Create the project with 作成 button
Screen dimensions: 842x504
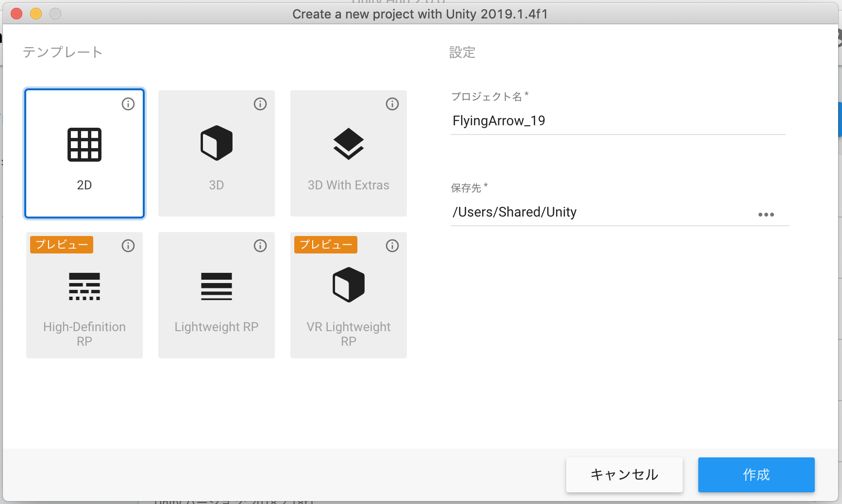pyautogui.click(x=757, y=475)
